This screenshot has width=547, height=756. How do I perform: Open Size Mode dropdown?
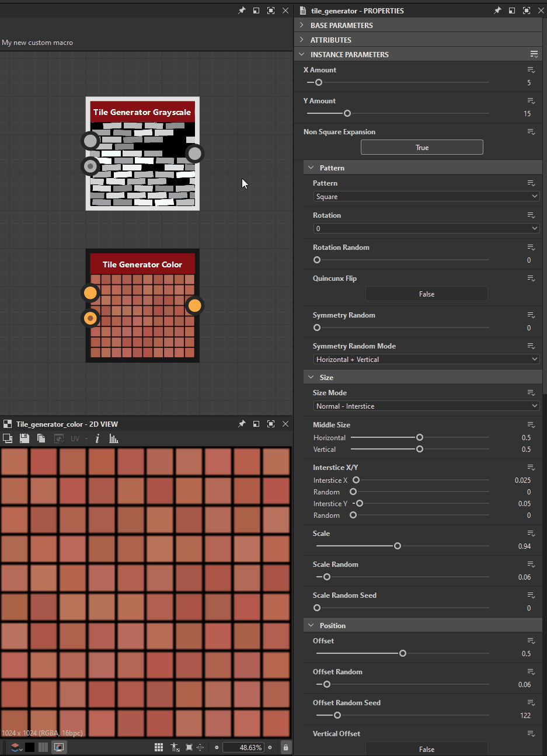coord(426,406)
